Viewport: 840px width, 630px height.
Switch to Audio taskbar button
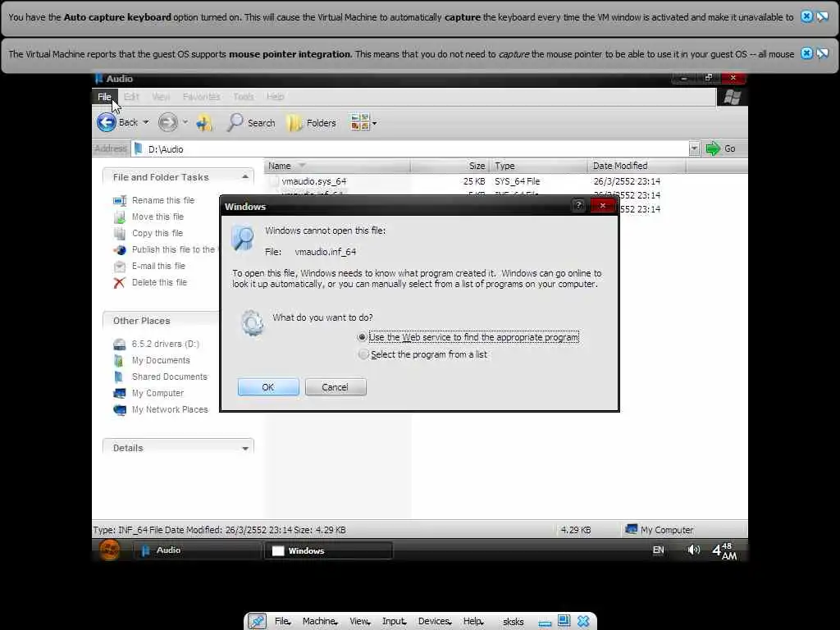tap(197, 550)
